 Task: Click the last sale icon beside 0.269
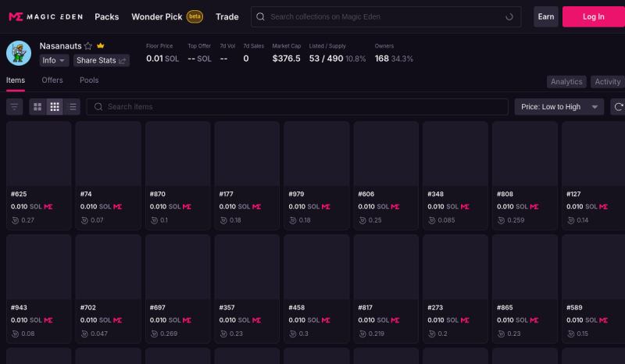(x=154, y=334)
